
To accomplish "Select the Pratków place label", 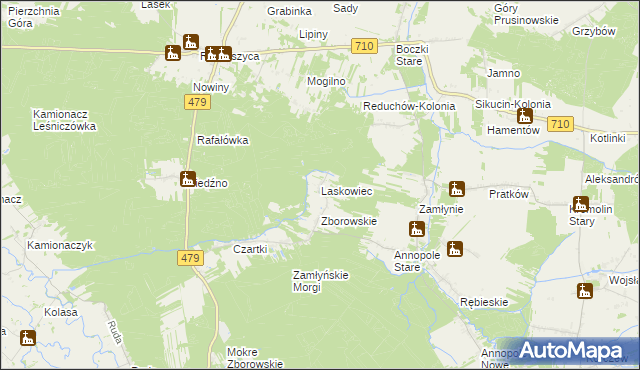I will [x=509, y=194].
